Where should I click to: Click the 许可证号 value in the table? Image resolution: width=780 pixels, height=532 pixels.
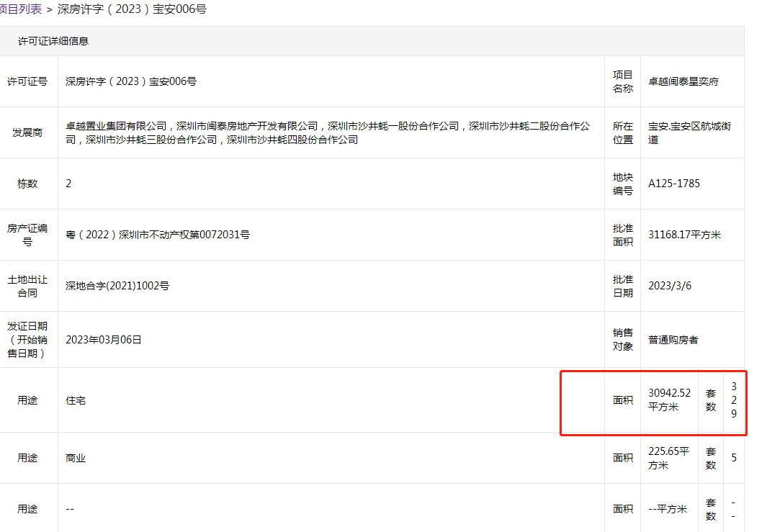tap(130, 81)
